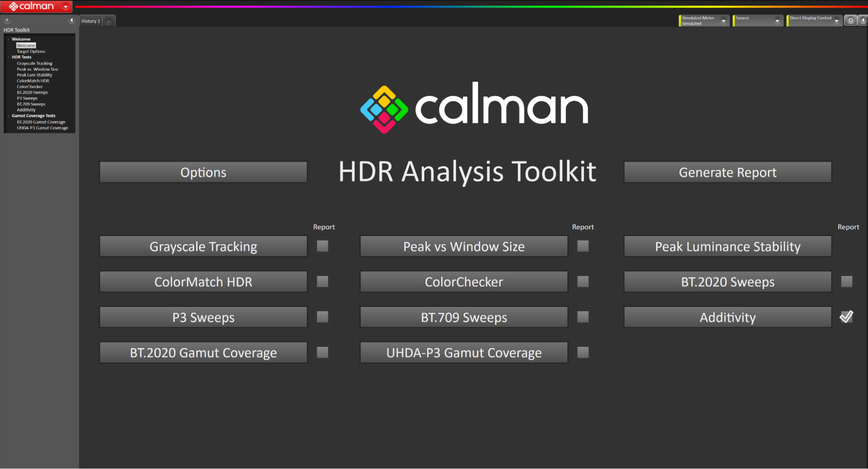Open the large BT.709 Sweeps button

point(464,317)
